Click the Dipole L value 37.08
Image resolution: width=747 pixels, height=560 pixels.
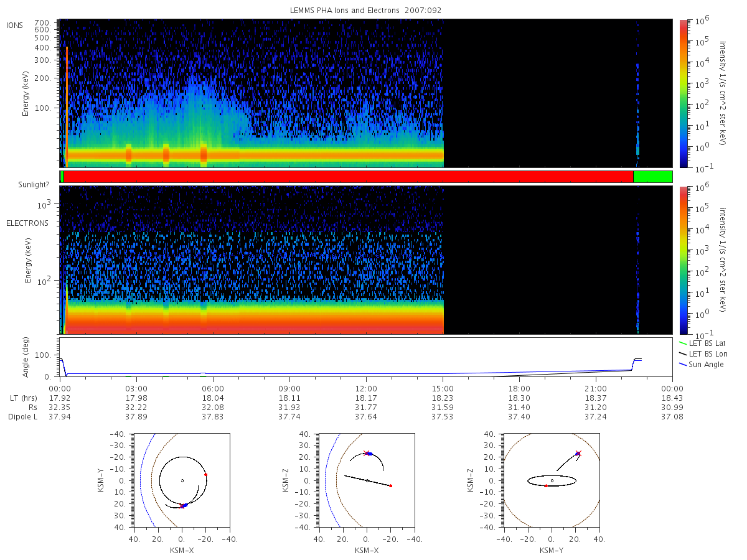pos(672,417)
